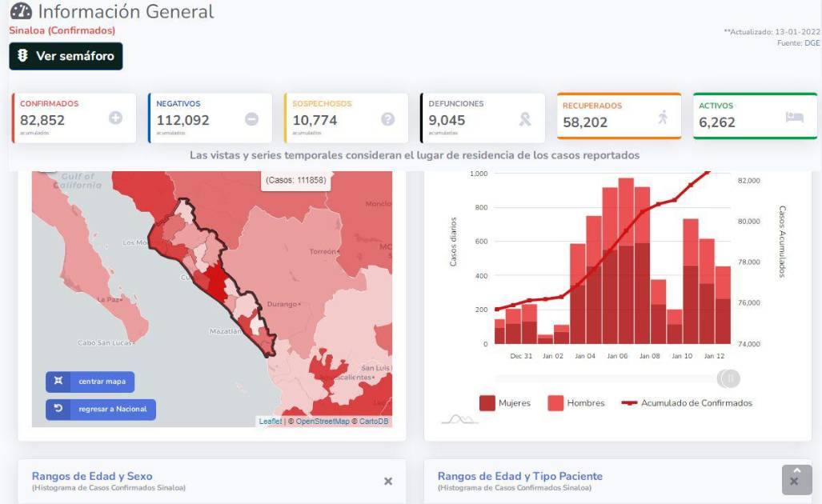Toggle the Mujeres series in chart legend
The width and height of the screenshot is (822, 504).
(505, 403)
